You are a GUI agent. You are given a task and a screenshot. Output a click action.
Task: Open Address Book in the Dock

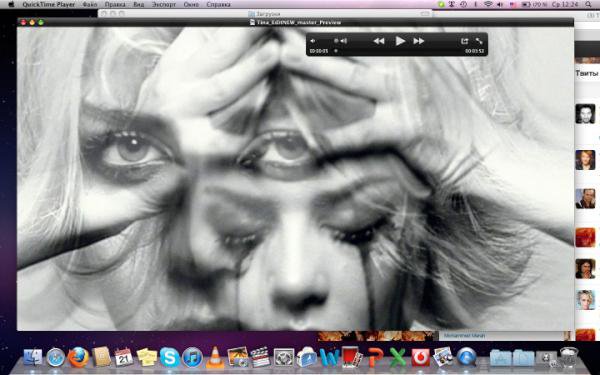tap(101, 357)
